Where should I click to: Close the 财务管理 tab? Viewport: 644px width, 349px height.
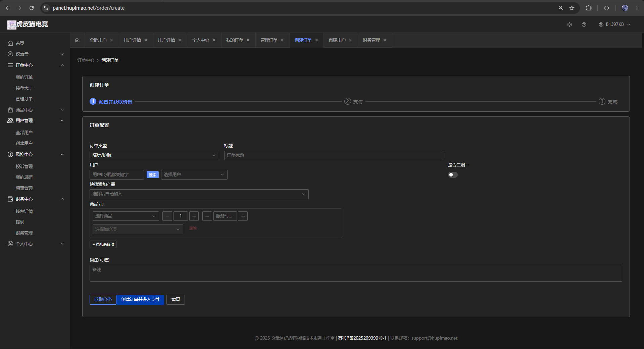(385, 40)
